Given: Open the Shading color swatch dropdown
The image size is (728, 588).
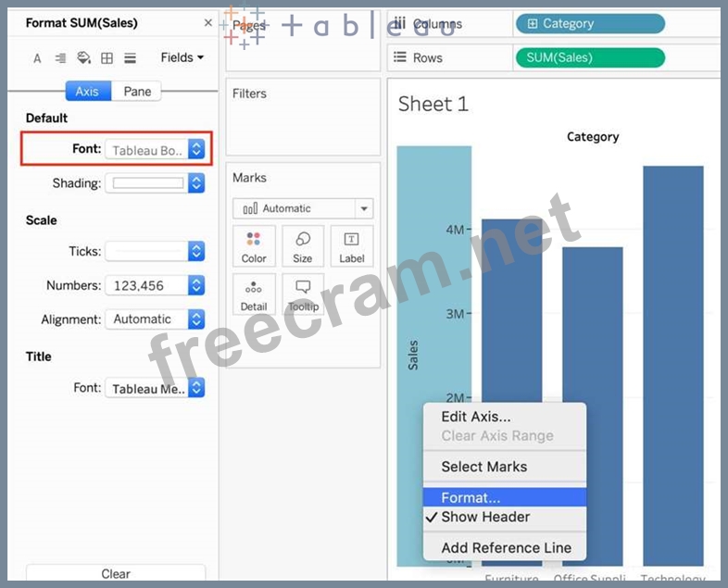Looking at the screenshot, I should (x=155, y=183).
